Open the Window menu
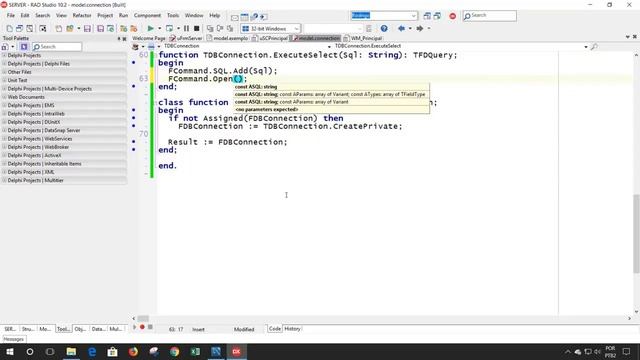Image resolution: width=640 pixels, height=360 pixels. pos(194,16)
